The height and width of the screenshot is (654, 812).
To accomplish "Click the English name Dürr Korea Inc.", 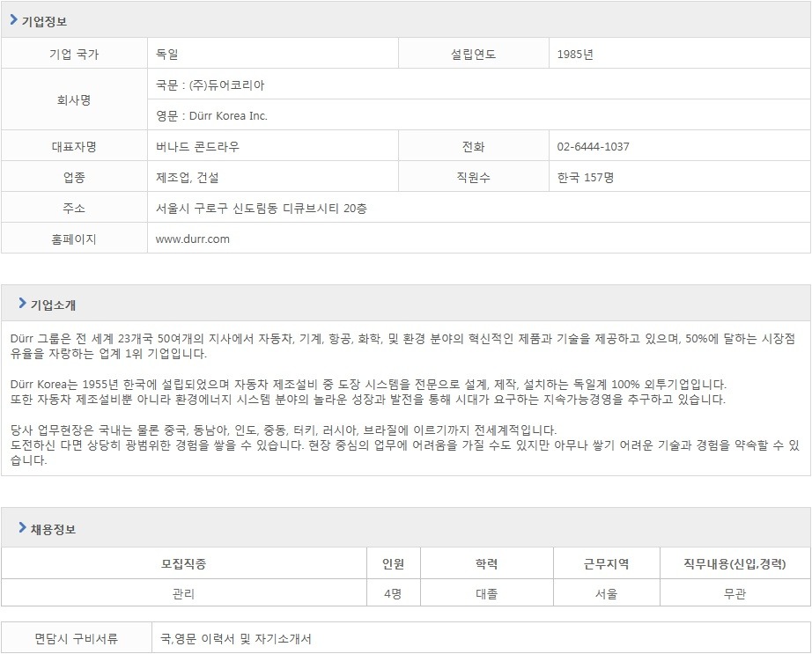I will [x=228, y=116].
